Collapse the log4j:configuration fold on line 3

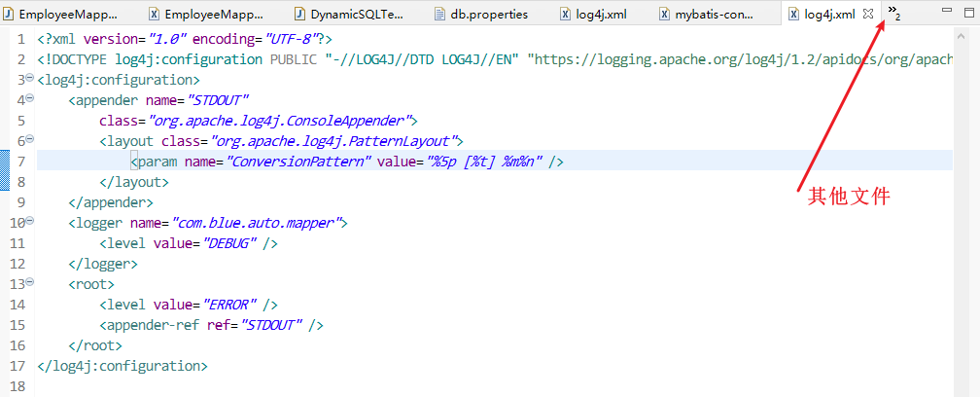(30, 79)
